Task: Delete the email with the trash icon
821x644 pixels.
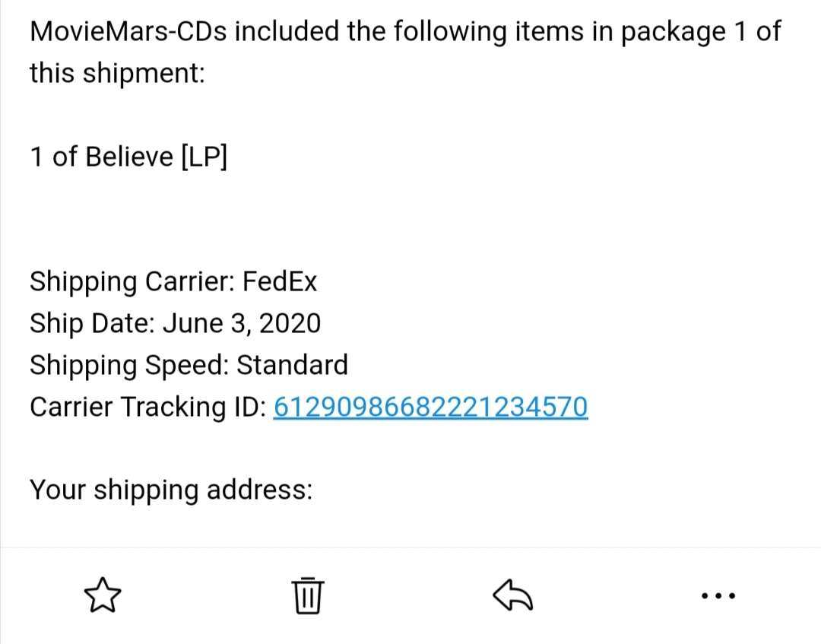Action: click(x=307, y=594)
